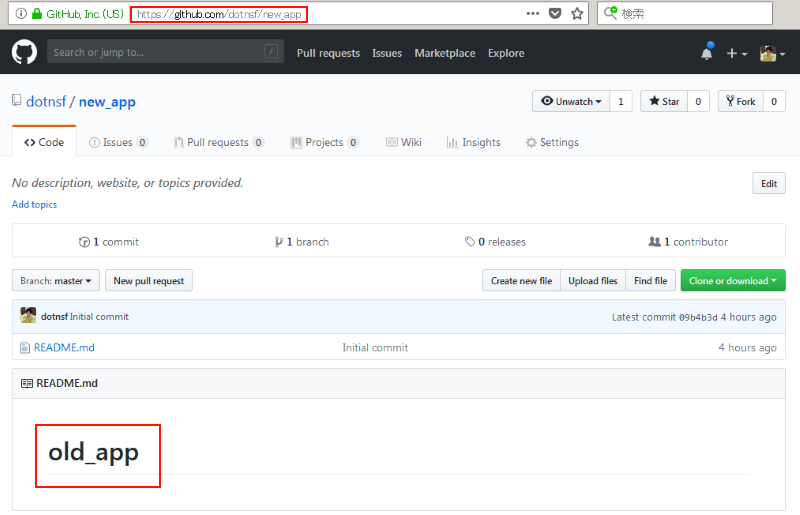800x515 pixels.
Task: Open the notifications bell
Action: 707,52
